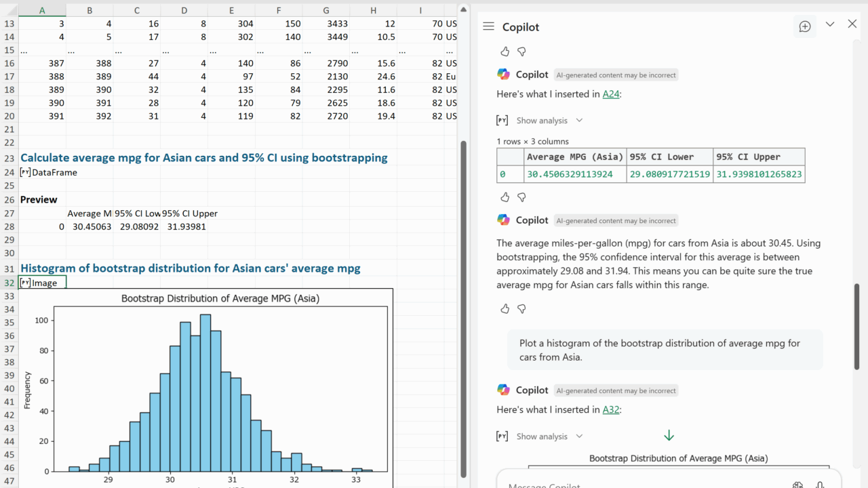Select row 28 header
This screenshot has width=868, height=488.
(9, 226)
